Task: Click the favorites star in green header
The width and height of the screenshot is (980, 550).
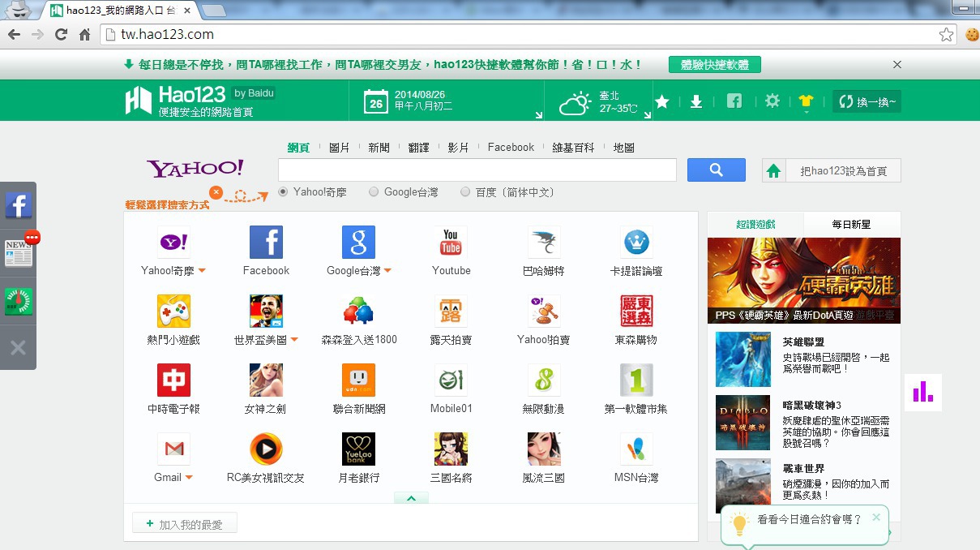Action: 662,101
